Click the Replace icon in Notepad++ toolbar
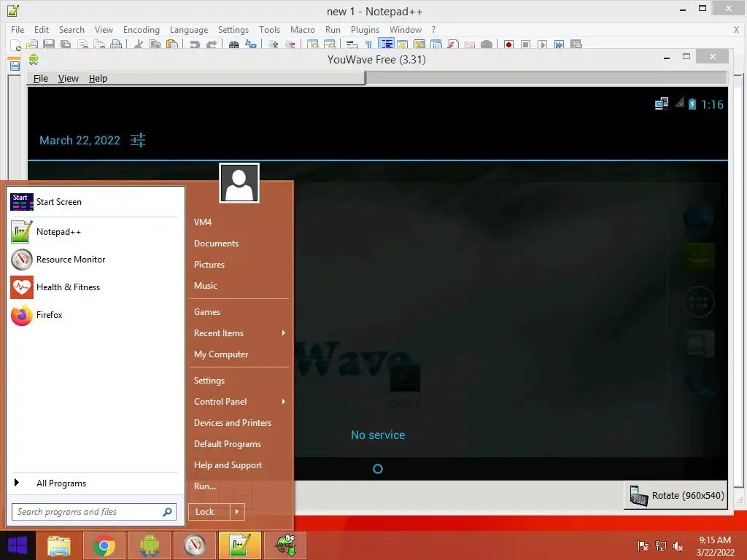This screenshot has width=747, height=560. (251, 44)
